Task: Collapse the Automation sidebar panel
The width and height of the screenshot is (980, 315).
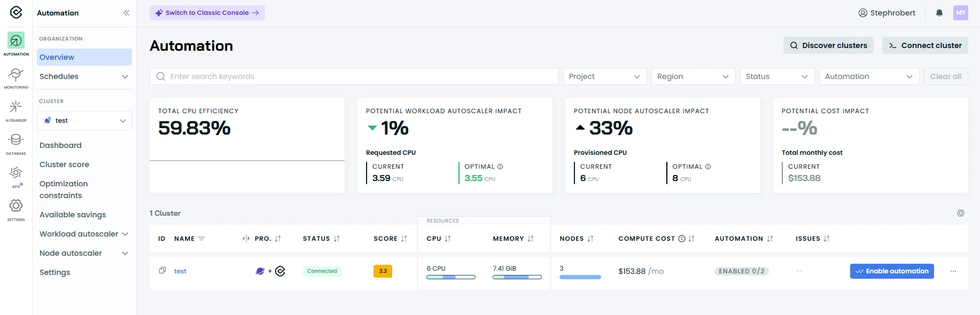Action: point(126,13)
